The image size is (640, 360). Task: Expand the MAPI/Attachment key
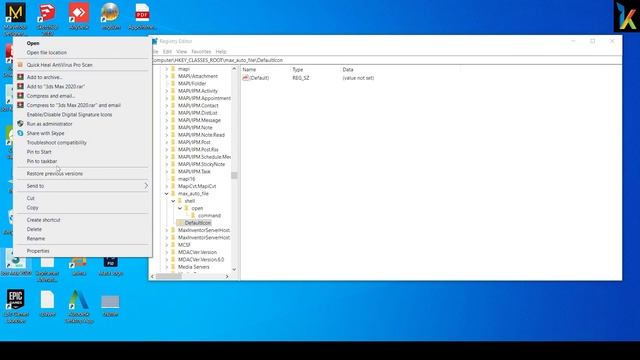coord(167,76)
